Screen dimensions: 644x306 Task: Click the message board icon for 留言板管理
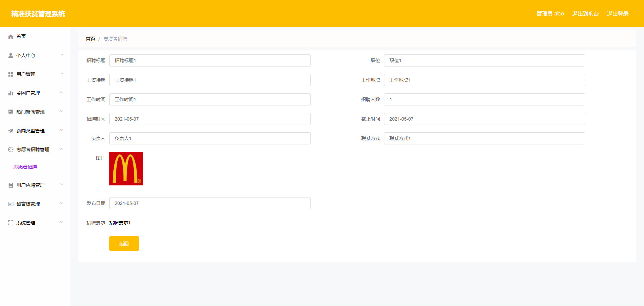point(11,204)
